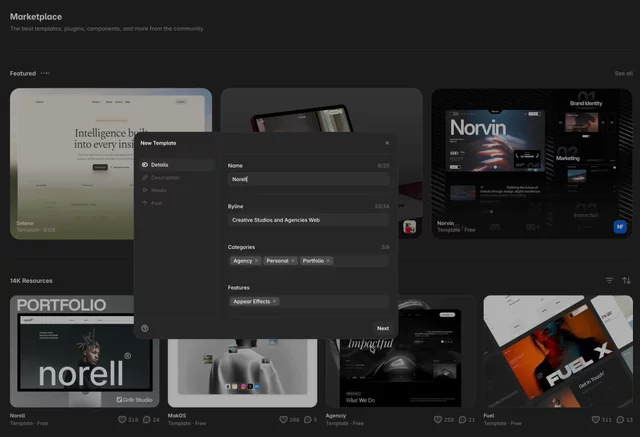Like the Fuel template heart icon
Image resolution: width=640 pixels, height=437 pixels.
click(x=596, y=419)
